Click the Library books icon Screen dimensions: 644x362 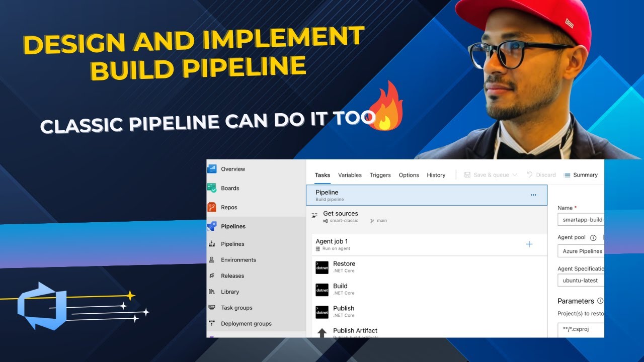211,292
